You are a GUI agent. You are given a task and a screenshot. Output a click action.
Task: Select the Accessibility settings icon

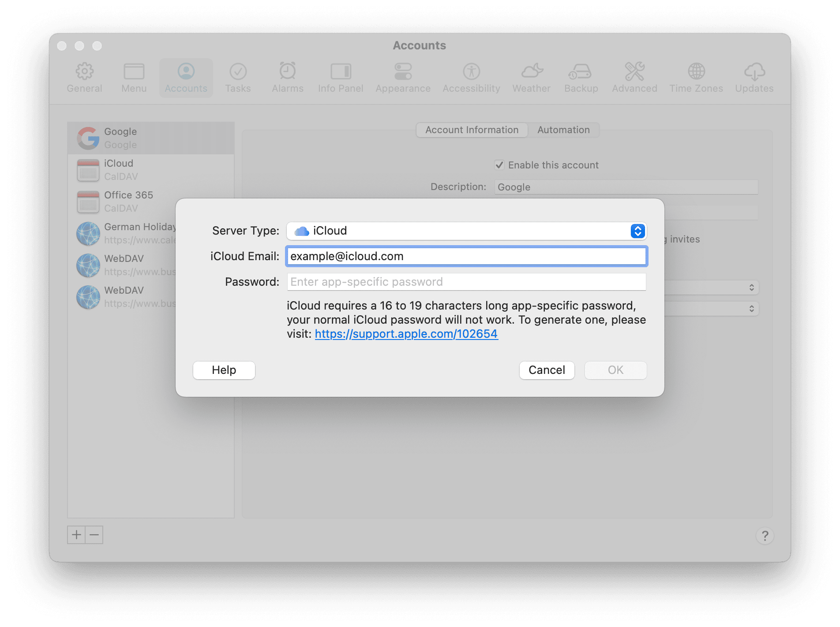click(471, 77)
